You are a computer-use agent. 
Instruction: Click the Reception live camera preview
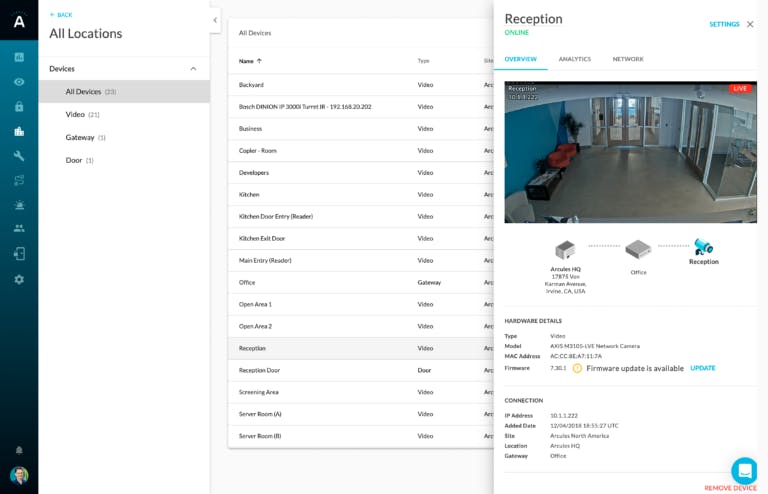click(x=630, y=152)
